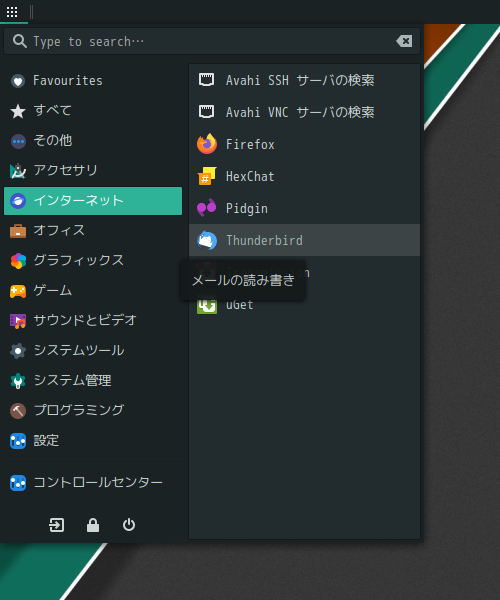This screenshot has height=600, width=500.
Task: Click the HexChat hash icon
Action: (x=207, y=176)
